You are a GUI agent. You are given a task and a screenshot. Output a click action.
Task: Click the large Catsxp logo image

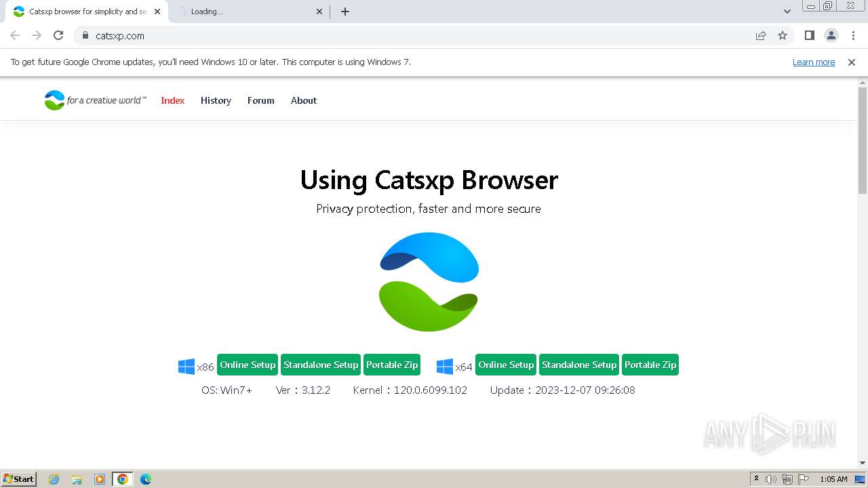click(x=429, y=282)
